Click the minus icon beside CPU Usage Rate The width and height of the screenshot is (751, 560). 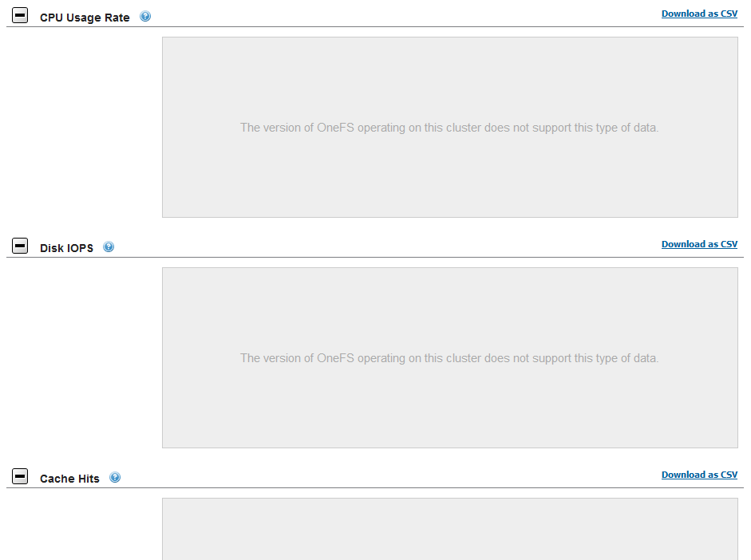click(19, 14)
